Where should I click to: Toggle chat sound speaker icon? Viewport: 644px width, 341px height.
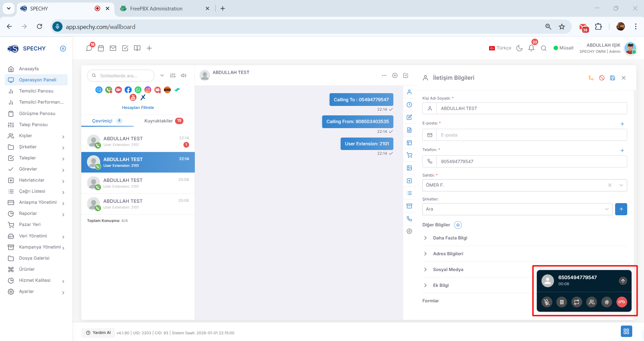[x=183, y=75]
